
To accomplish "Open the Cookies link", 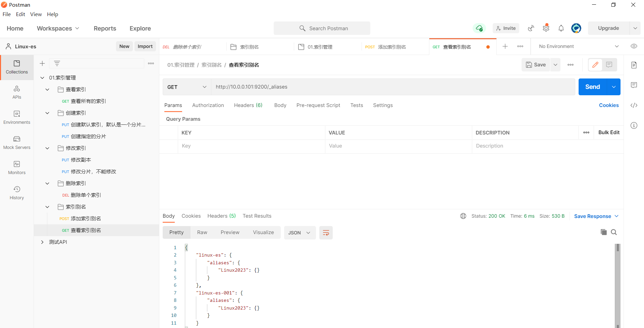I will [609, 105].
